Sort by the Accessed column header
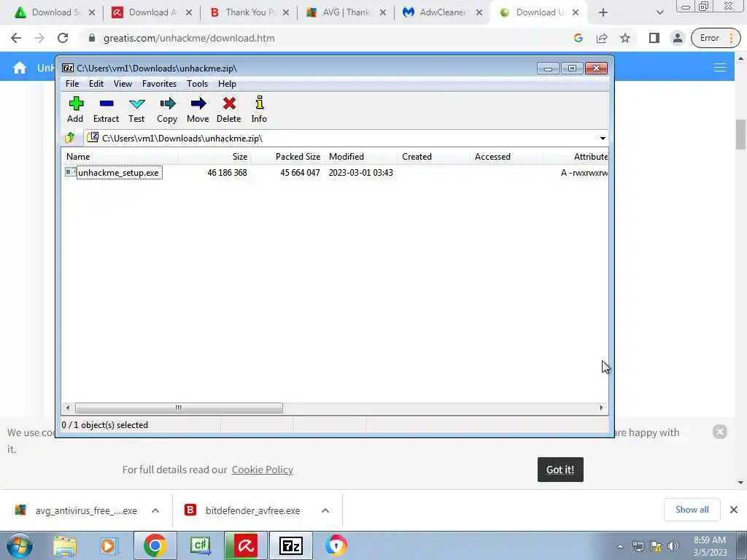 coord(506,157)
